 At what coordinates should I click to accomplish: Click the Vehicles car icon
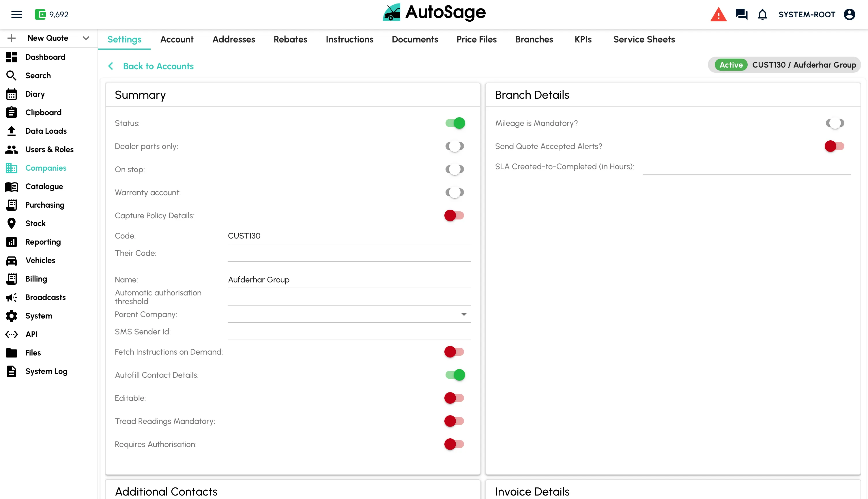point(11,260)
